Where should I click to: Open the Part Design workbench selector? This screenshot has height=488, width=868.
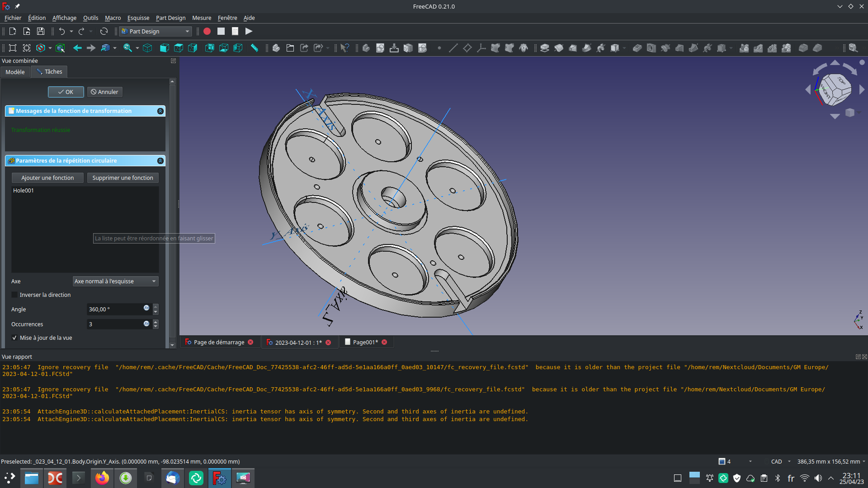pyautogui.click(x=155, y=31)
